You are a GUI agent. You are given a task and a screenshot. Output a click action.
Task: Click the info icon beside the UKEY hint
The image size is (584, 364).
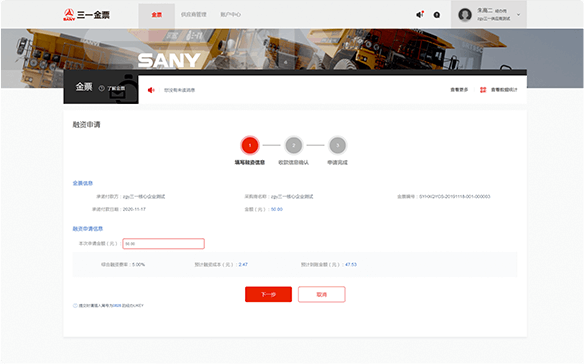pos(75,306)
